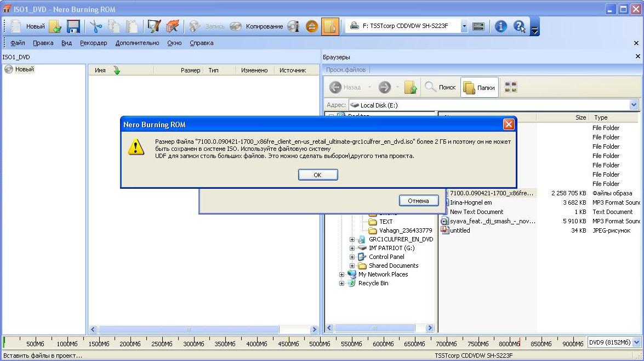Expand the Control Panel tree node
This screenshot has width=644, height=361.
(x=352, y=257)
